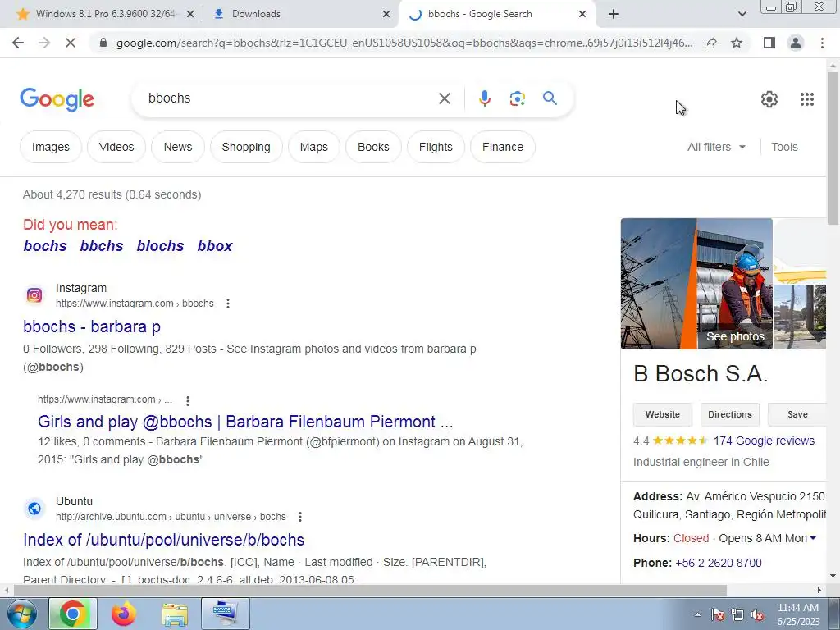Filter results by Maps
Viewport: 840px width, 630px height.
click(x=314, y=147)
